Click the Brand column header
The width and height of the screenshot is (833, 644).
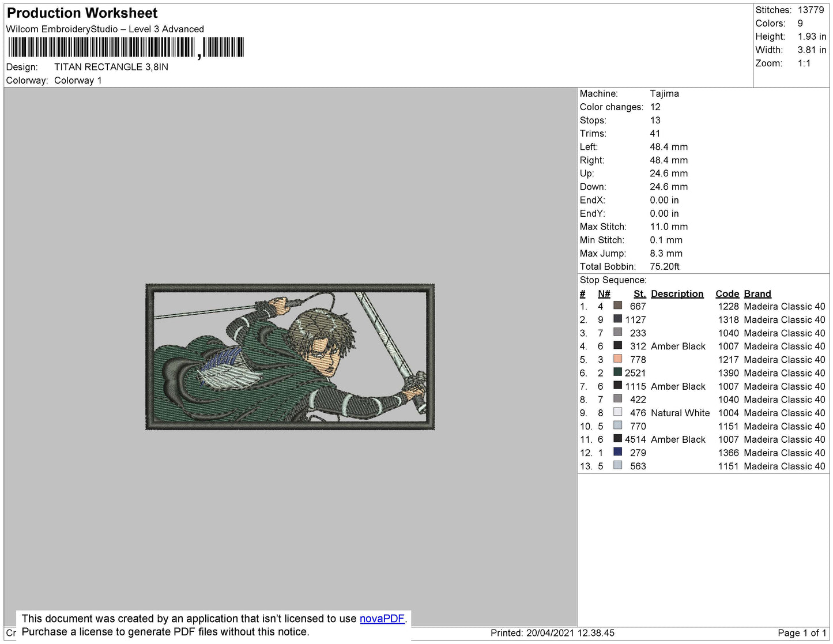[757, 293]
